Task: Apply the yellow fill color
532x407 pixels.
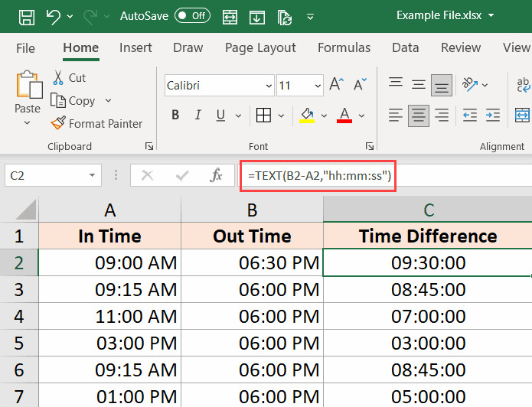Action: [308, 116]
